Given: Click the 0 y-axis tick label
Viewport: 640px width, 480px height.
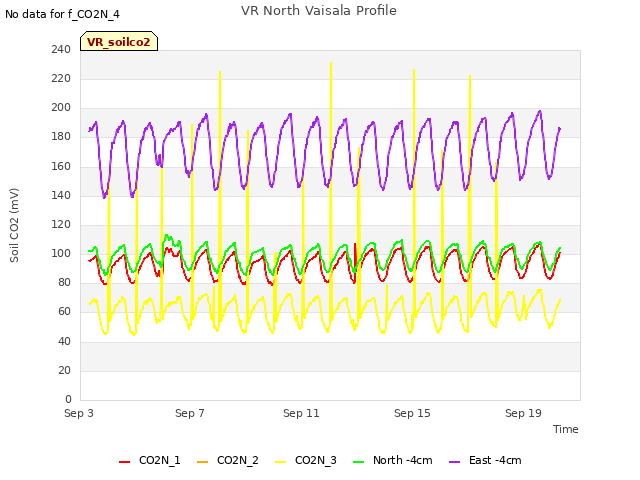Looking at the screenshot, I should point(68,399).
